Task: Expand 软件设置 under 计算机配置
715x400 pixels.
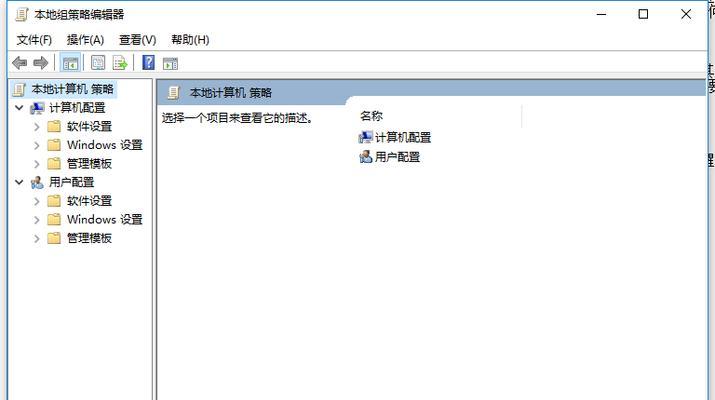Action: pyautogui.click(x=37, y=126)
